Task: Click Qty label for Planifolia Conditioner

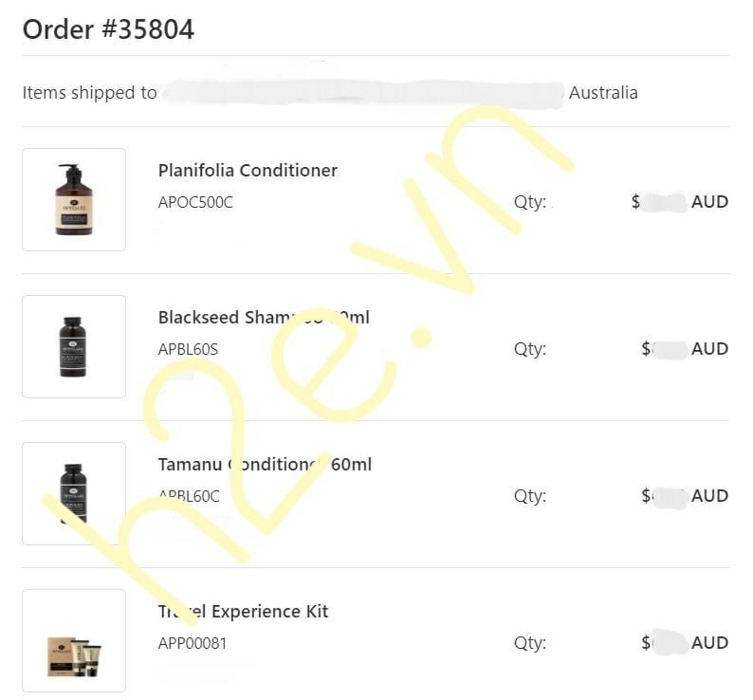Action: coord(530,202)
